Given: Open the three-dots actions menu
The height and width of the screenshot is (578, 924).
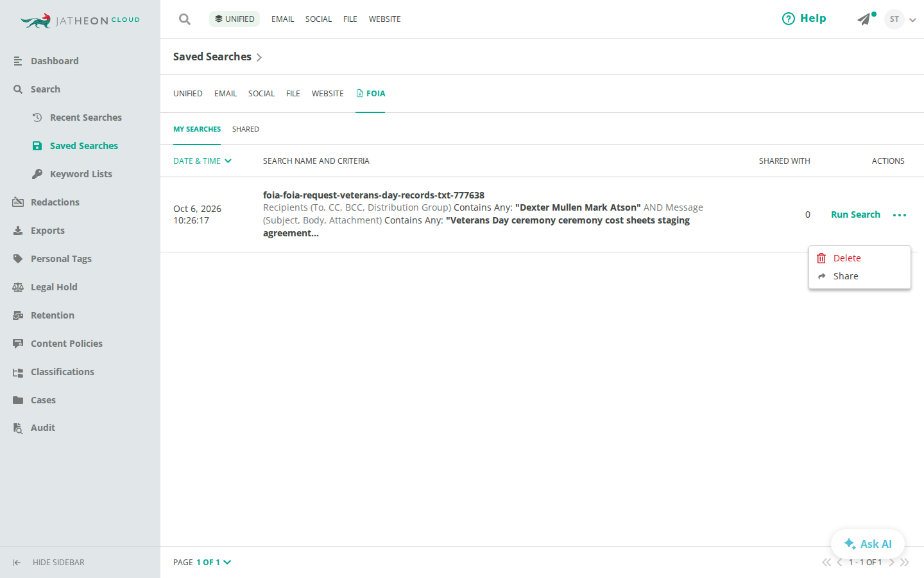Looking at the screenshot, I should pyautogui.click(x=900, y=215).
